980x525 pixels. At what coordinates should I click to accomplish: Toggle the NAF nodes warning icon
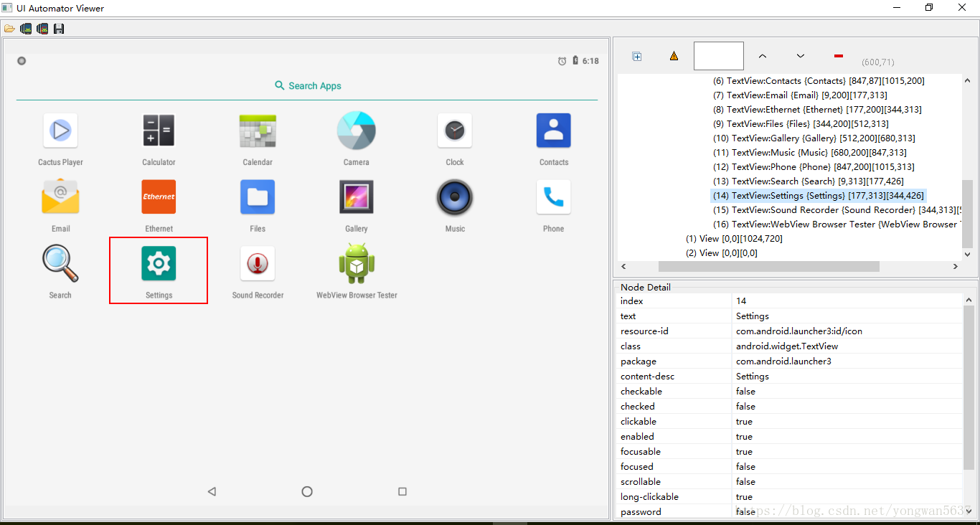click(x=674, y=56)
